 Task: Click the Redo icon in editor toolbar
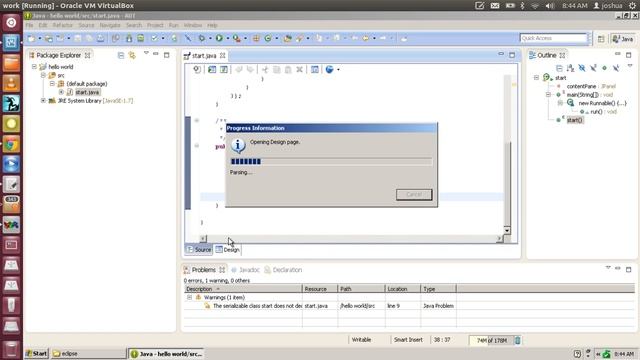[x=250, y=69]
